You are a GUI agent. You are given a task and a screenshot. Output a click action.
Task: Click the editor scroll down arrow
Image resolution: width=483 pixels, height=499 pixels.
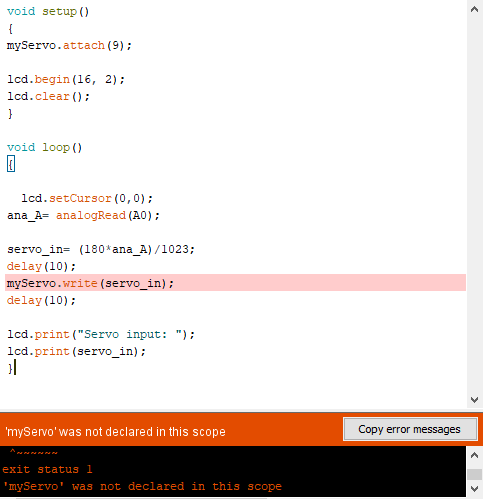pos(474,399)
